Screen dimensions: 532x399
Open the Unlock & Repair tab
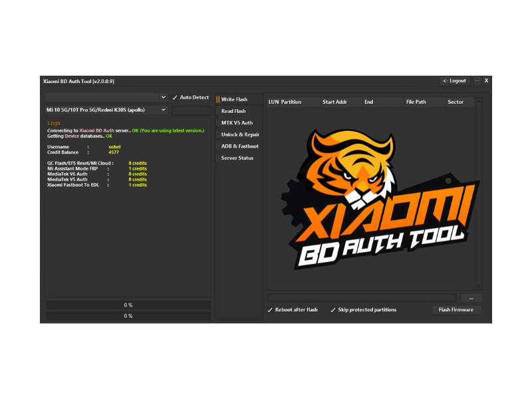[239, 135]
